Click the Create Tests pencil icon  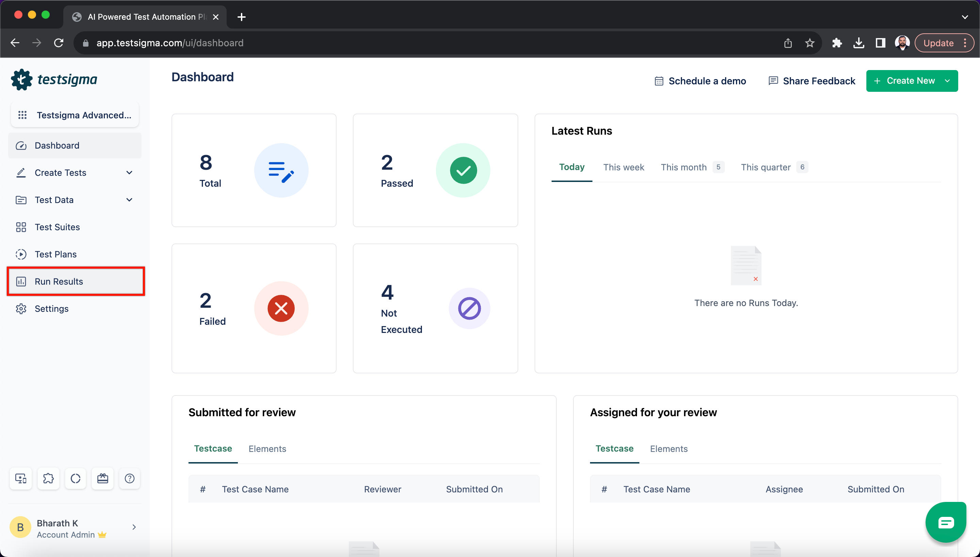(21, 172)
